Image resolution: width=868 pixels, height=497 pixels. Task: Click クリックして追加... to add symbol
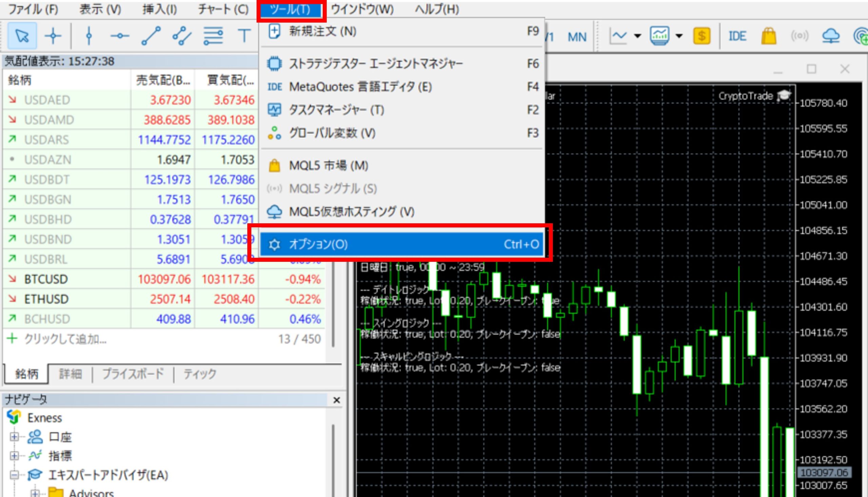pyautogui.click(x=65, y=339)
